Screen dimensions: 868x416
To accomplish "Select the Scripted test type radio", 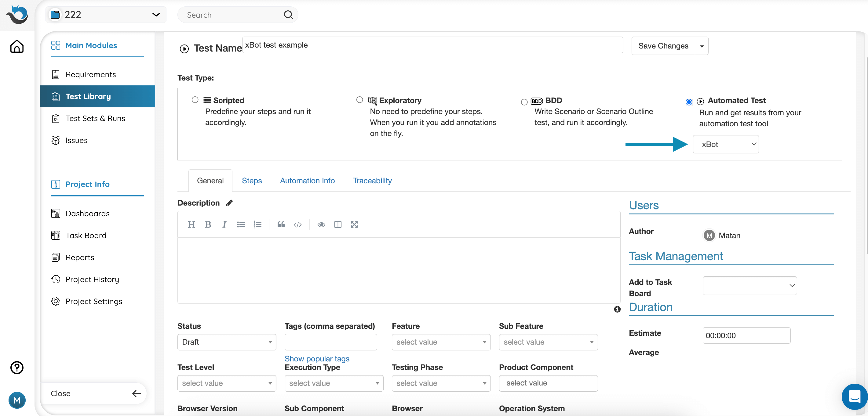I will (195, 100).
